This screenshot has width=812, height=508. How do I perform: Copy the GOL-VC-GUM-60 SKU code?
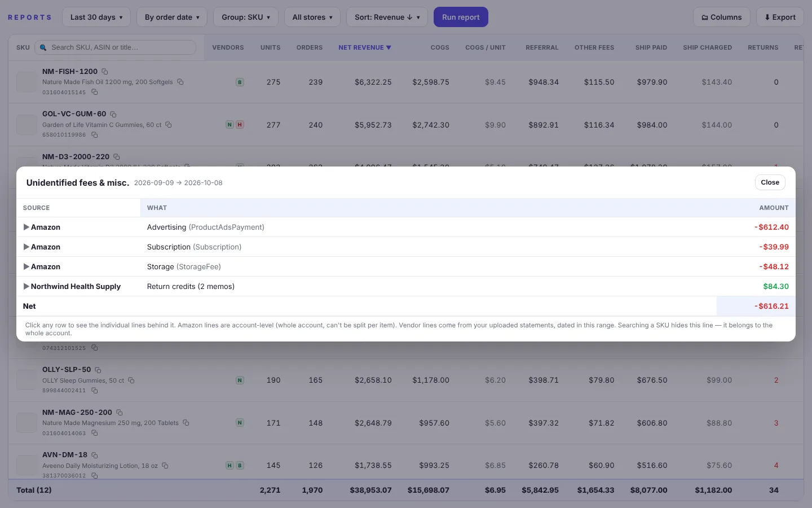coord(113,114)
